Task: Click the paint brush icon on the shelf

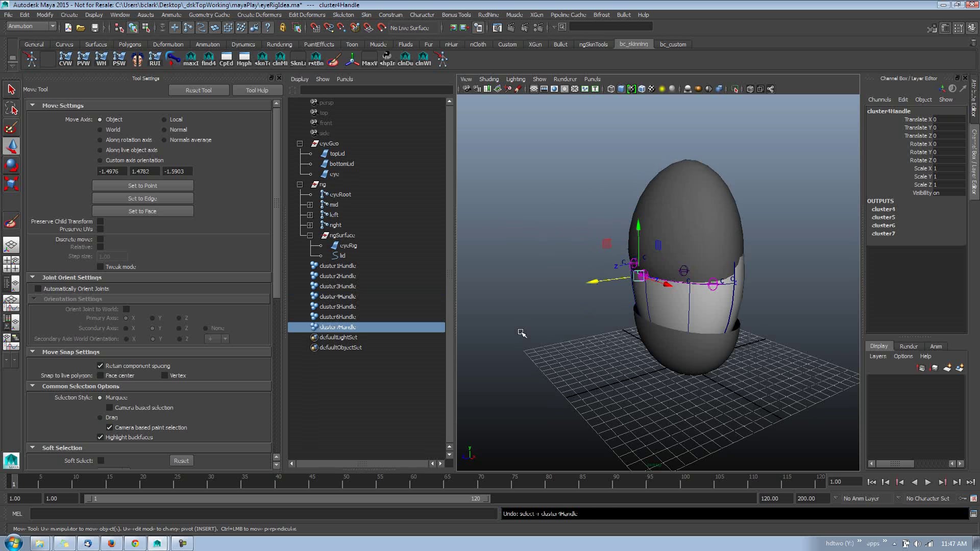Action: [x=333, y=59]
